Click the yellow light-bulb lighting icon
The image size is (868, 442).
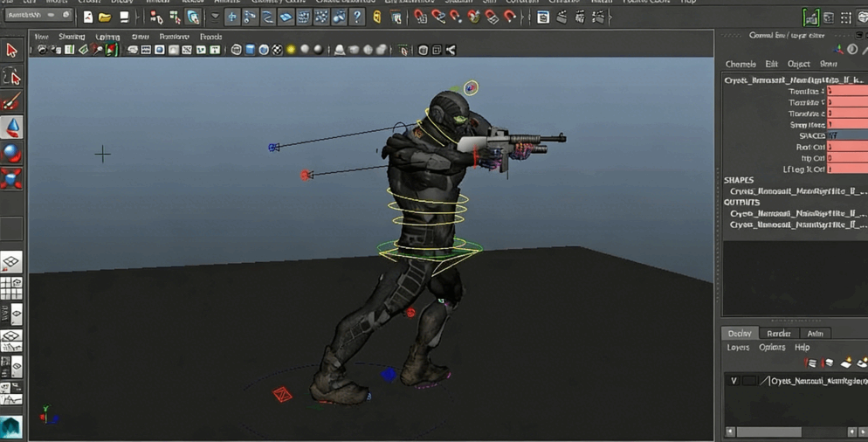click(x=291, y=51)
